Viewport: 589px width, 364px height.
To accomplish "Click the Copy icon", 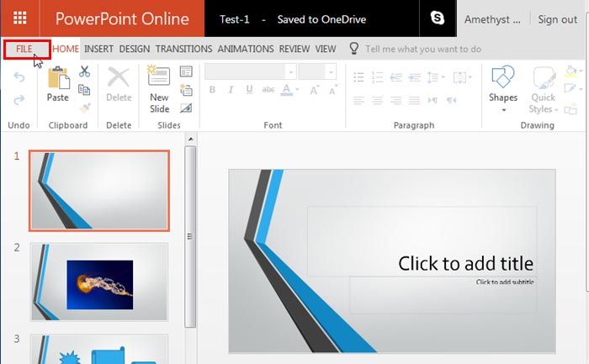I will point(84,90).
